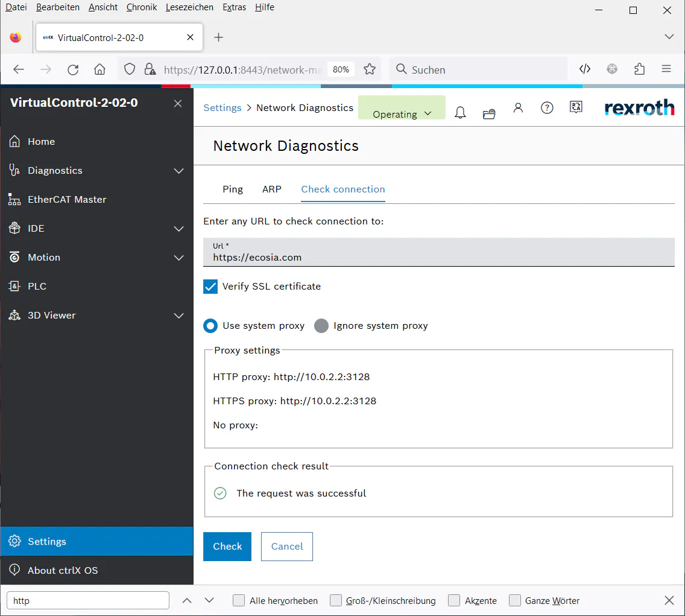Open the user profile icon
685x616 pixels.
coord(518,108)
